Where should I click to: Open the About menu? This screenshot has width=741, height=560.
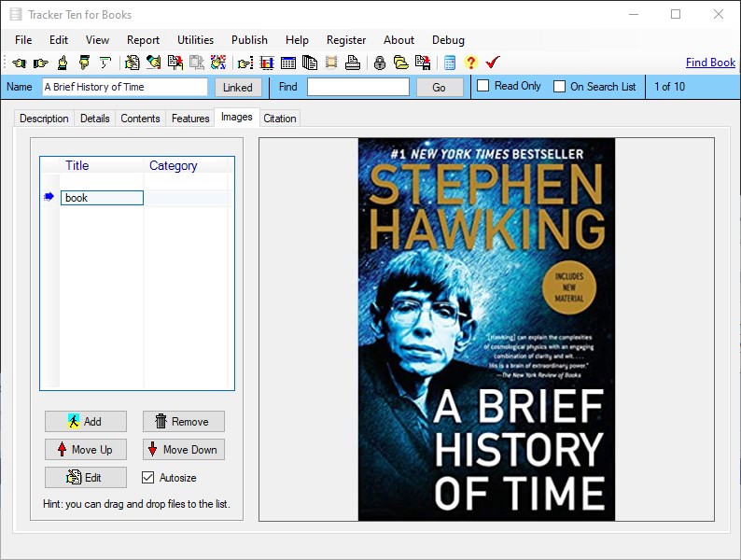point(398,40)
